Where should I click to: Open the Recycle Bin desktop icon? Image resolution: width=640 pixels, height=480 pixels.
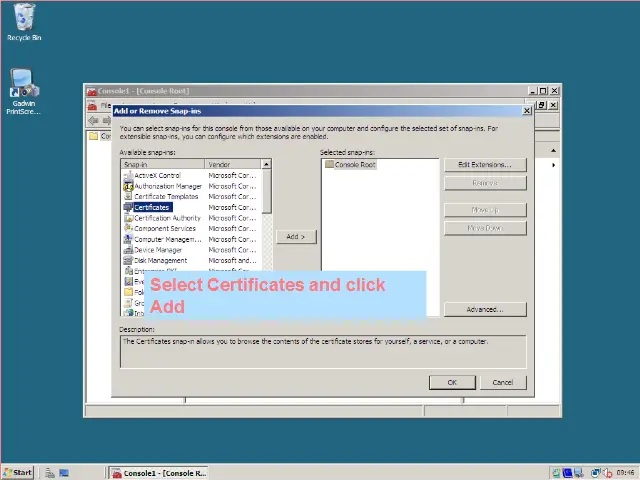point(24,22)
